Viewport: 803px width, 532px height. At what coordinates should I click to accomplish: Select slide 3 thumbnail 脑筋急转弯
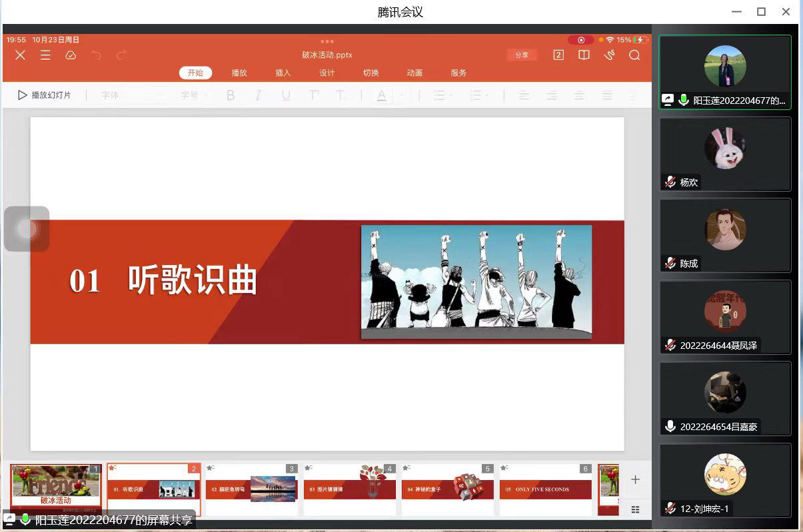pyautogui.click(x=252, y=489)
